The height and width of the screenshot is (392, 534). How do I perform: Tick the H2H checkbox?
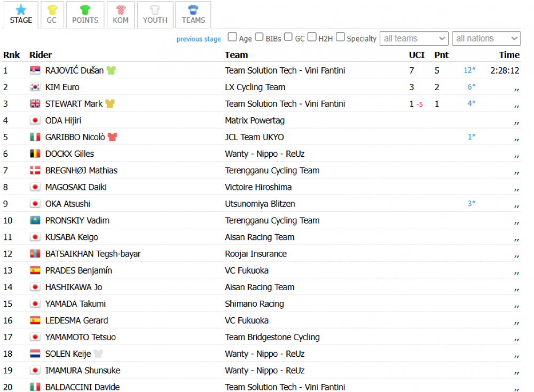(312, 37)
